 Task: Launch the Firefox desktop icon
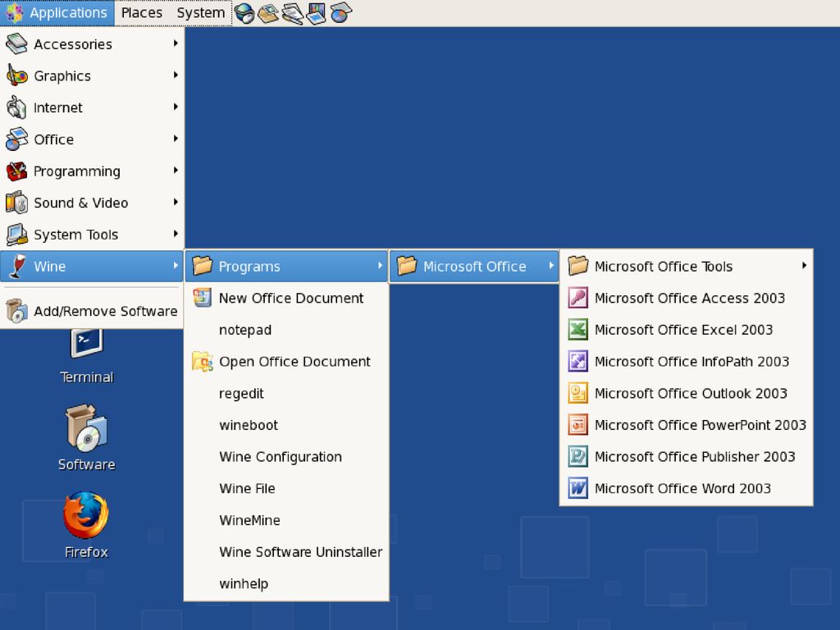tap(86, 526)
